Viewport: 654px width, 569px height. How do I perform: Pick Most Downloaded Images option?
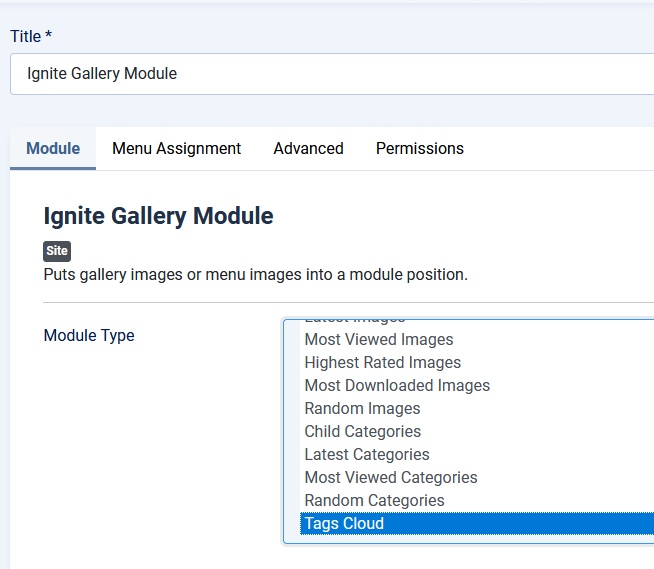[397, 386]
